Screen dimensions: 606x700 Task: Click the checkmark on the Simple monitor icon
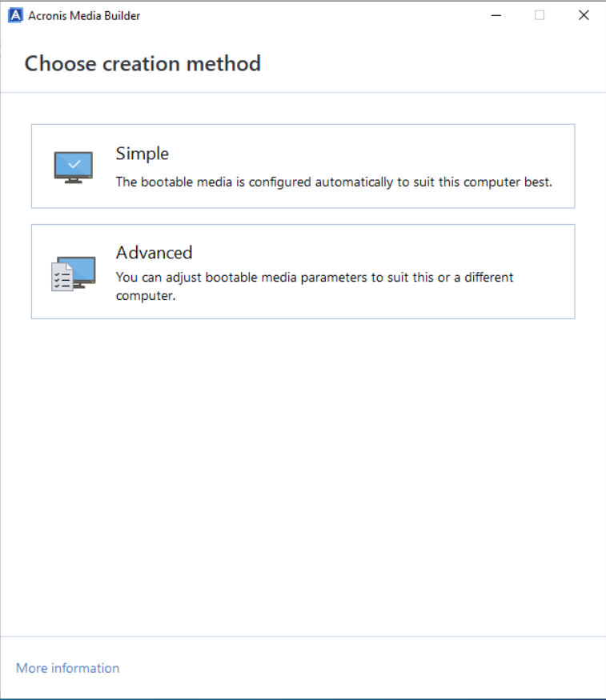click(x=74, y=164)
